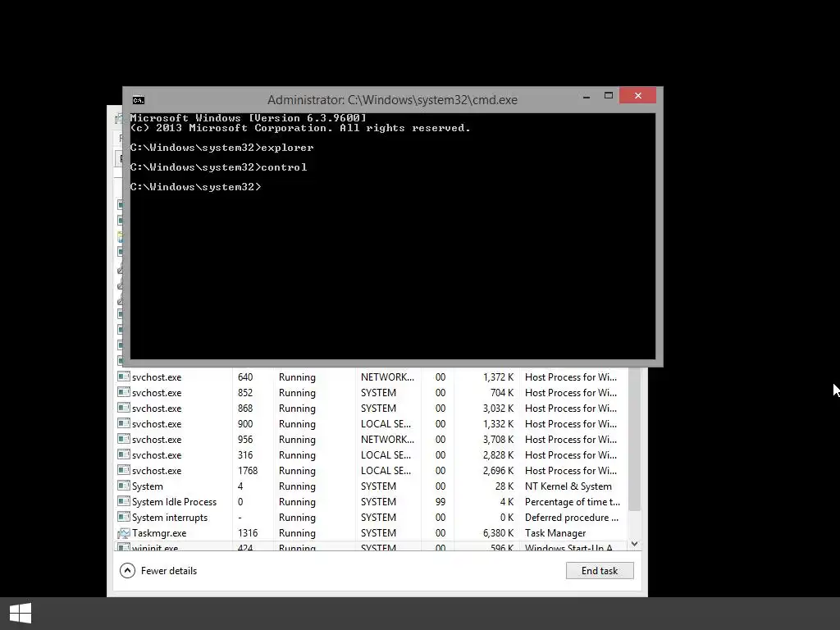This screenshot has width=840, height=630.
Task: Maximize the cmd.exe window
Action: coord(609,96)
